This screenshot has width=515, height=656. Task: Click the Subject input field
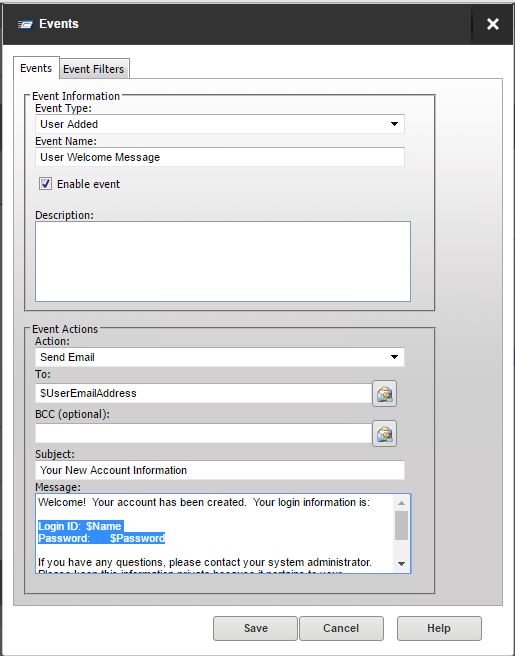[x=220, y=470]
